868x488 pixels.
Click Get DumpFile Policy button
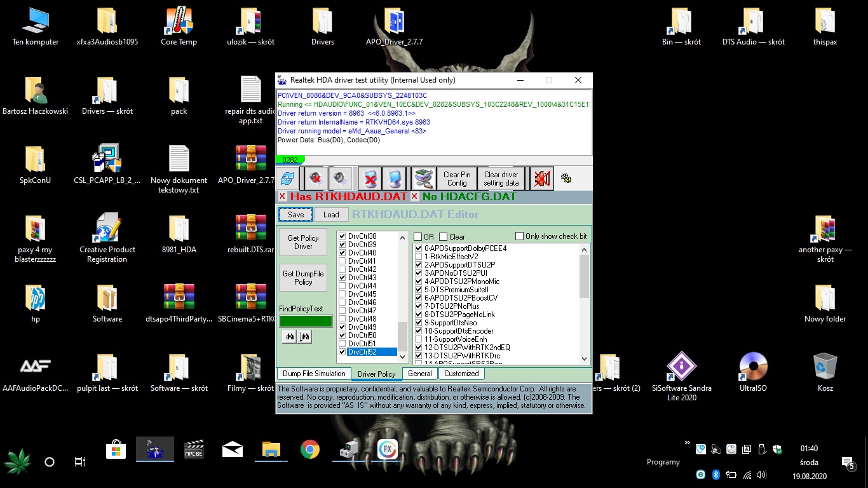point(303,278)
